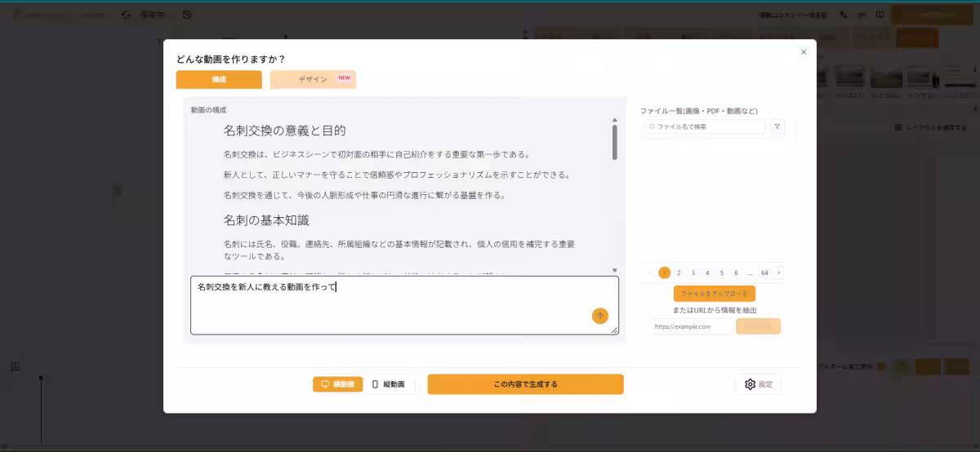This screenshot has width=980, height=452.
Task: Click 名刺の基本知識 heading
Action: click(x=266, y=220)
